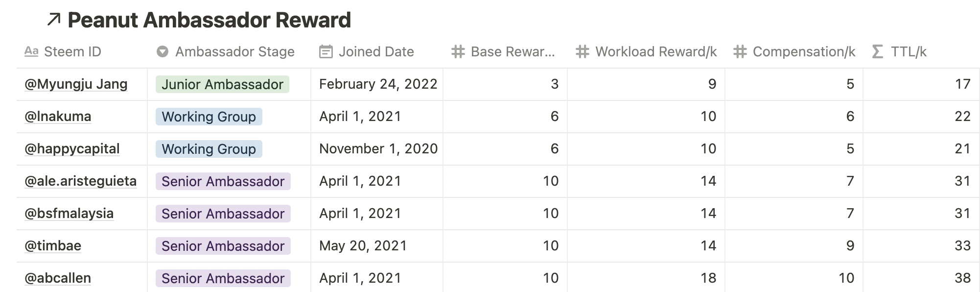Click the Steem ID text-type icon
The image size is (980, 292).
[31, 51]
